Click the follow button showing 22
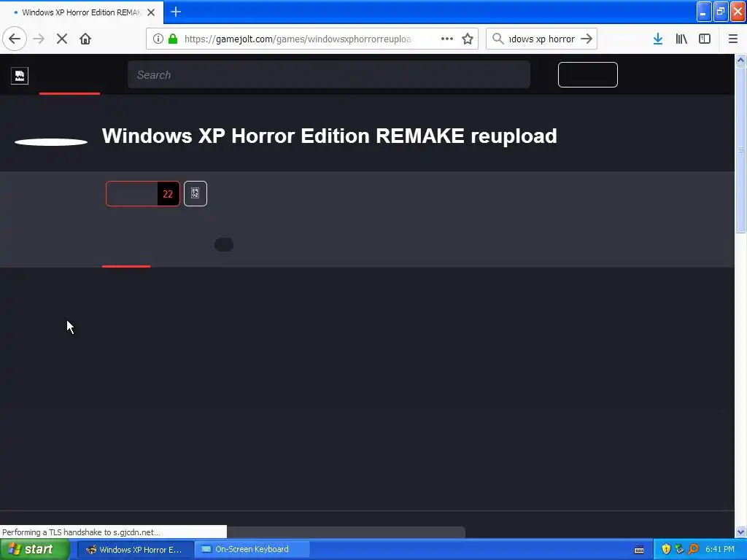The image size is (747, 560). click(x=143, y=193)
